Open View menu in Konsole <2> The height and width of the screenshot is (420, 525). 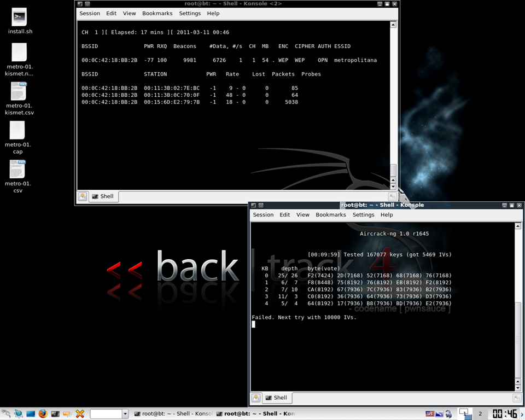tap(129, 13)
